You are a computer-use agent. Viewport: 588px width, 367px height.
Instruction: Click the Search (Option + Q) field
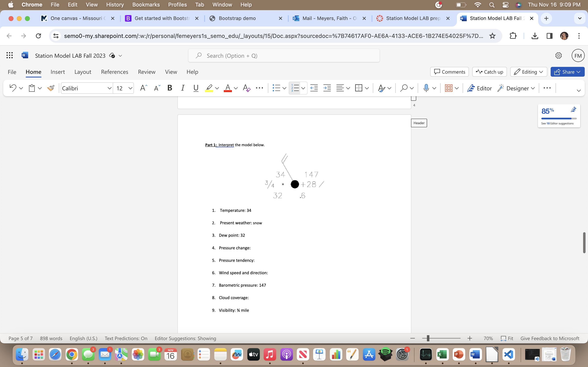click(284, 56)
